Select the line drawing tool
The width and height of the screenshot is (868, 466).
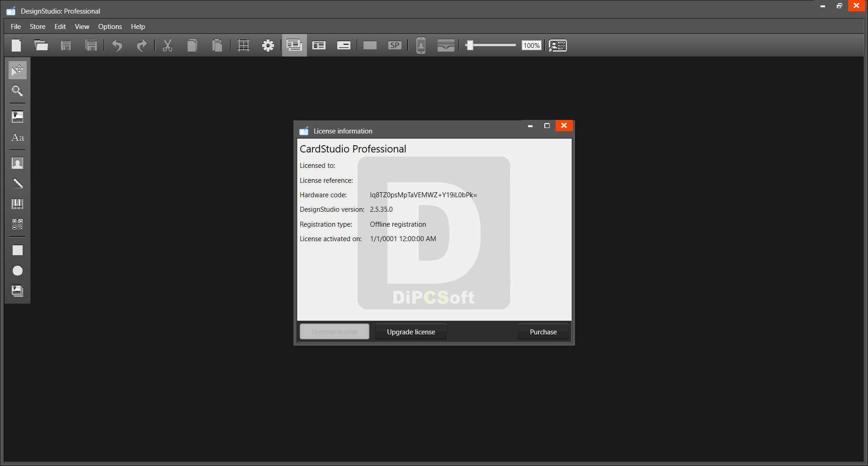pos(18,183)
